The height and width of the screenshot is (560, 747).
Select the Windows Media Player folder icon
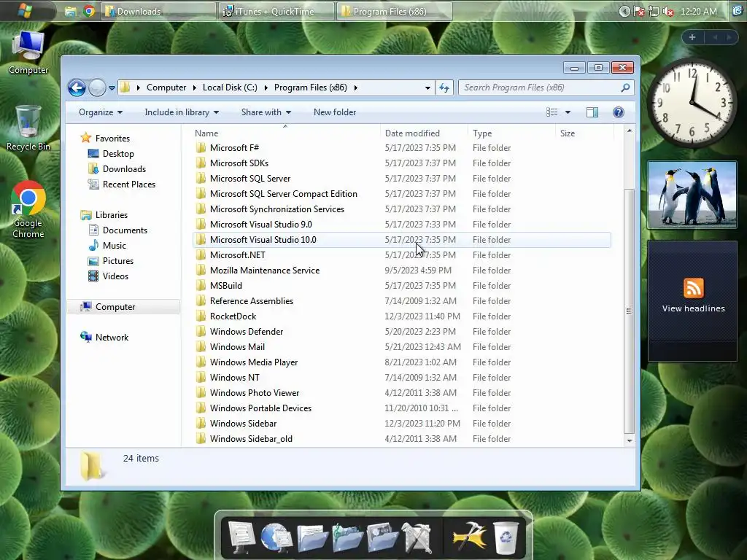tap(201, 362)
